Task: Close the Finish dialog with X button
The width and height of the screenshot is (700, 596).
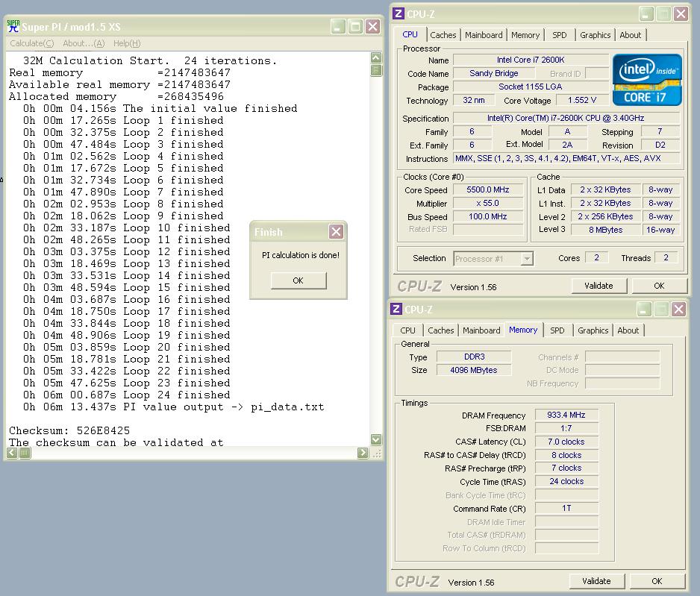Action: click(336, 232)
